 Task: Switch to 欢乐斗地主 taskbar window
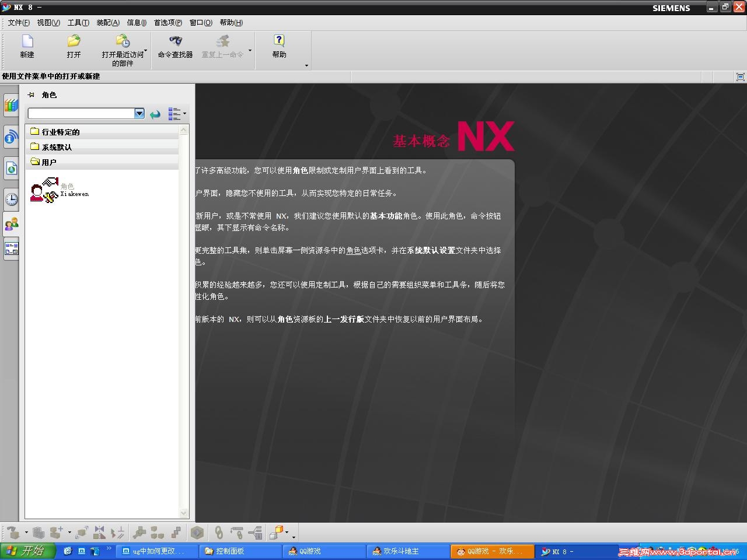click(407, 551)
